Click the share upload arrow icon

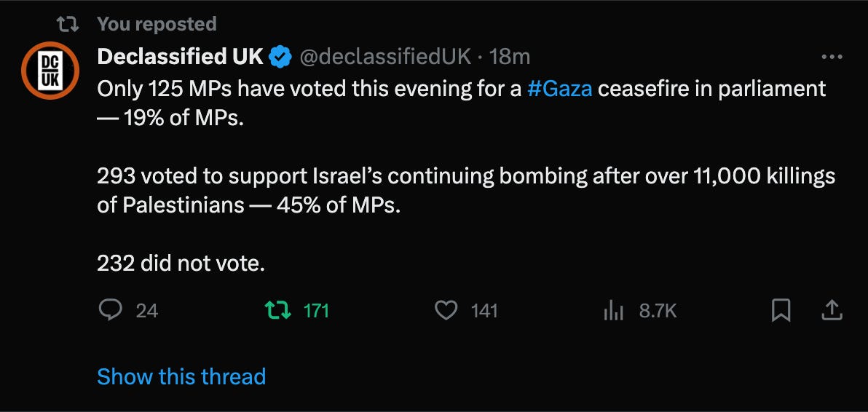(831, 310)
